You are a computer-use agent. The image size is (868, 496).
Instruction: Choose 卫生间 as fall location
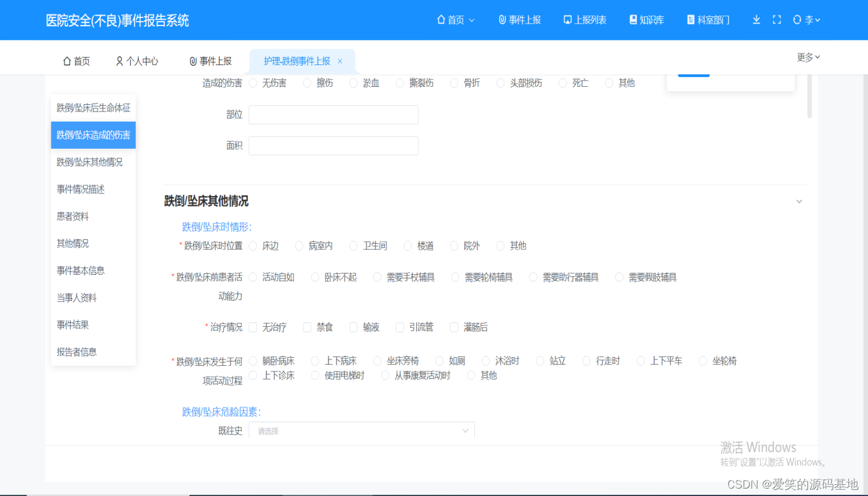pyautogui.click(x=354, y=246)
